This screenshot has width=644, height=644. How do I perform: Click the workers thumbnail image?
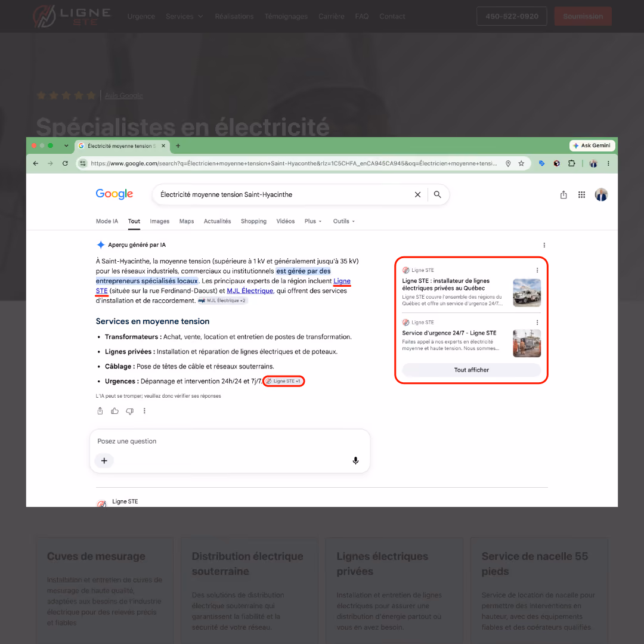(527, 343)
